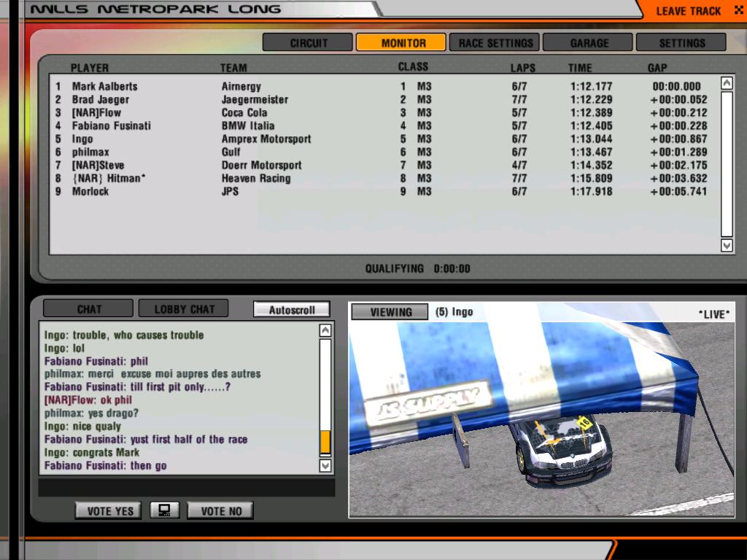Click the orange chat scrollbar handle
Screen dimensions: 747x560
325,442
